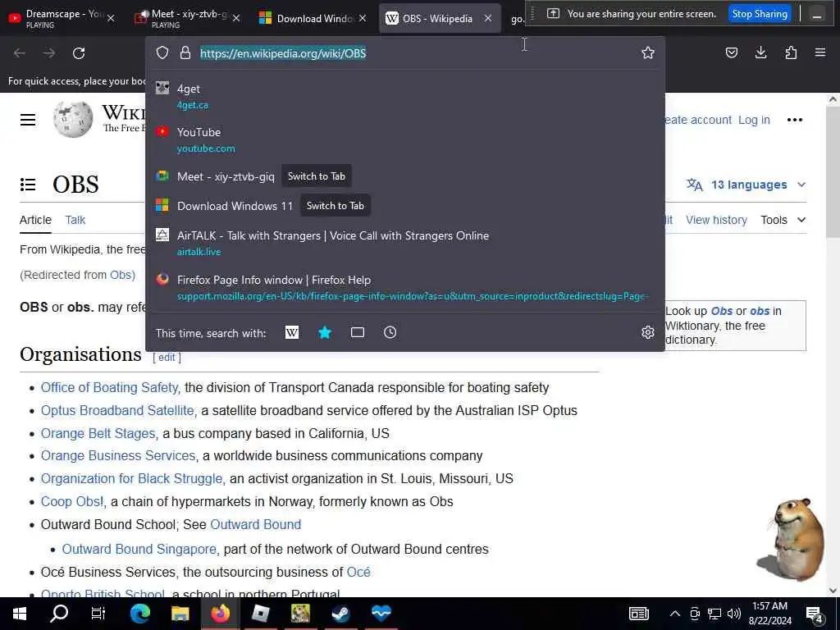Open Steam from taskbar
This screenshot has width=840, height=630.
(x=340, y=614)
